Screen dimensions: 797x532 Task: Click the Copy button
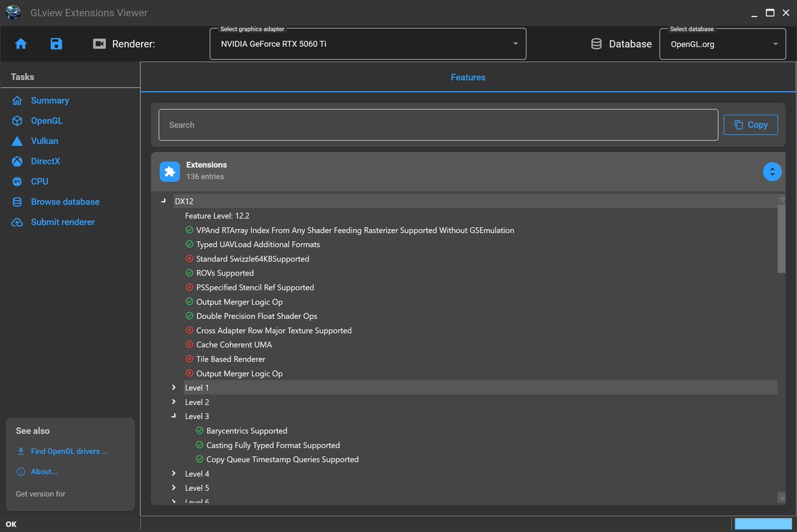(x=751, y=125)
